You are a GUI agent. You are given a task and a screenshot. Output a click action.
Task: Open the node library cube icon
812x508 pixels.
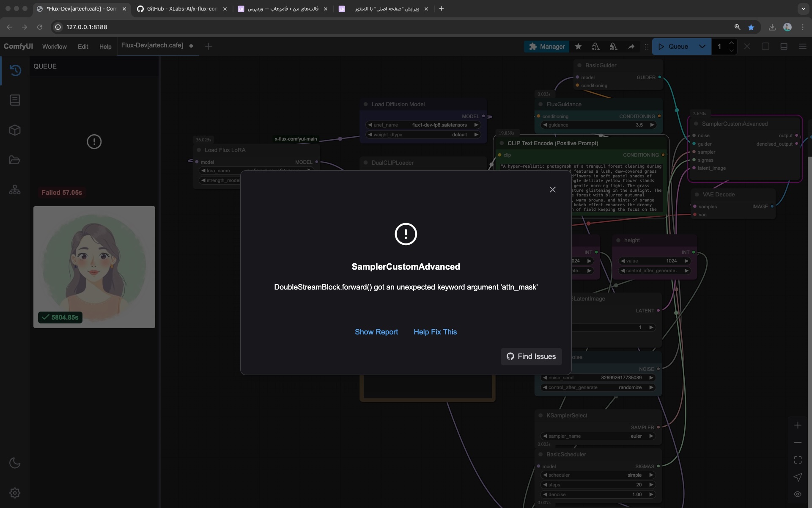coord(15,130)
